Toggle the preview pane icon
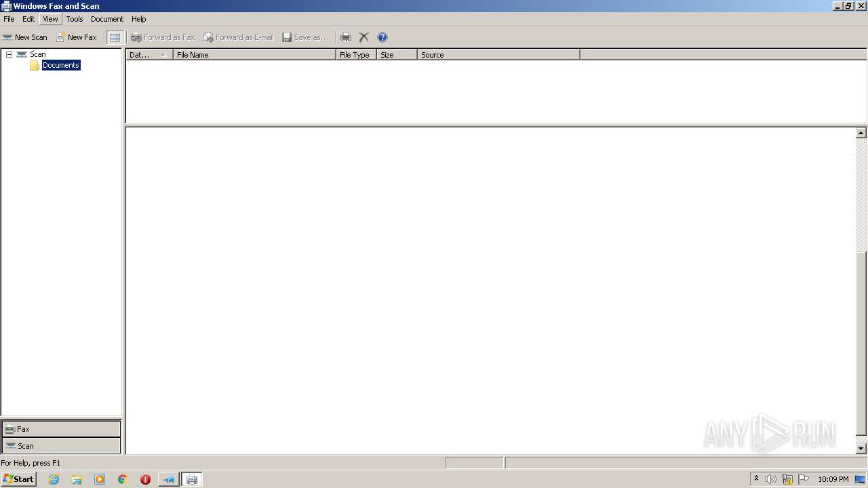 [115, 37]
